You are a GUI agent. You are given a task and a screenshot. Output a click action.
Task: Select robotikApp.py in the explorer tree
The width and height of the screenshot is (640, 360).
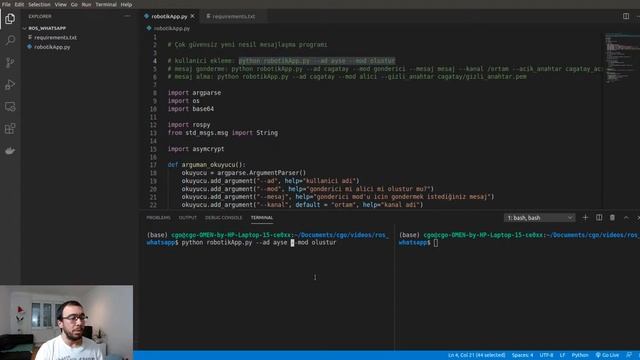[52, 47]
